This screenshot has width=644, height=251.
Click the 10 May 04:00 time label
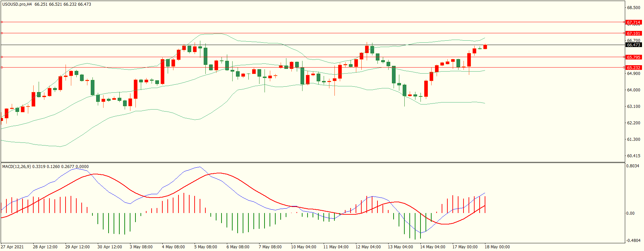point(304,247)
